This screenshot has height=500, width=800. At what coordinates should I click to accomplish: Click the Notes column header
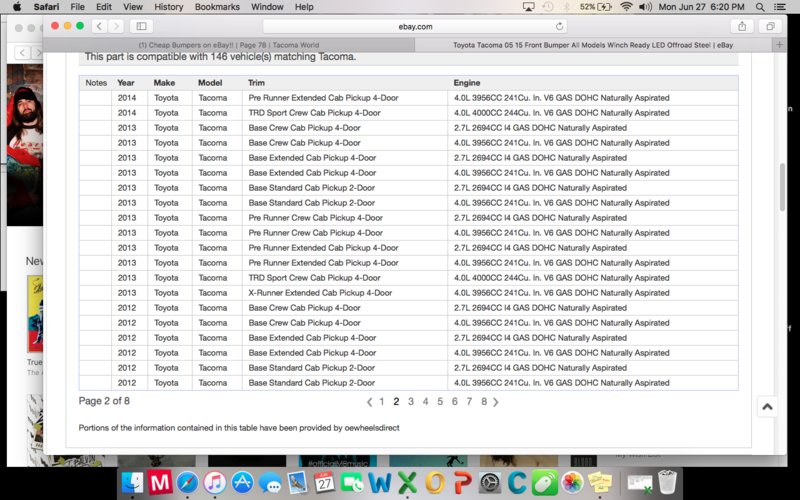pyautogui.click(x=96, y=83)
